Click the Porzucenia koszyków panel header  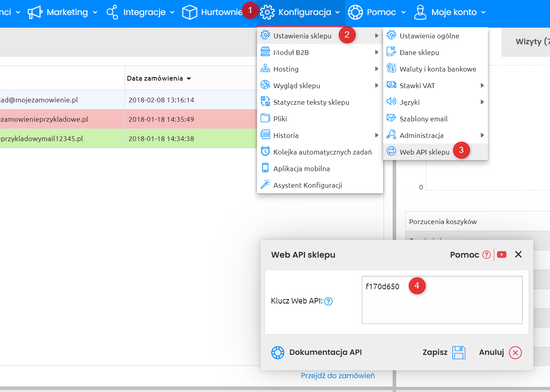point(478,222)
